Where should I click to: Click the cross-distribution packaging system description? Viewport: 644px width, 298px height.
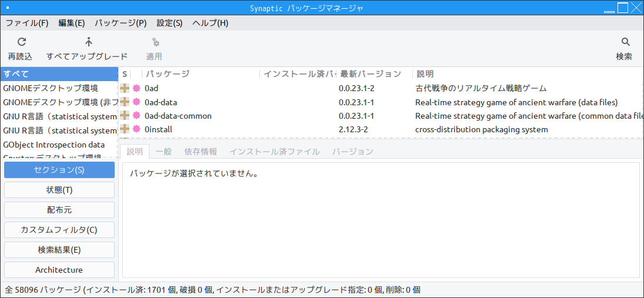[x=481, y=130]
